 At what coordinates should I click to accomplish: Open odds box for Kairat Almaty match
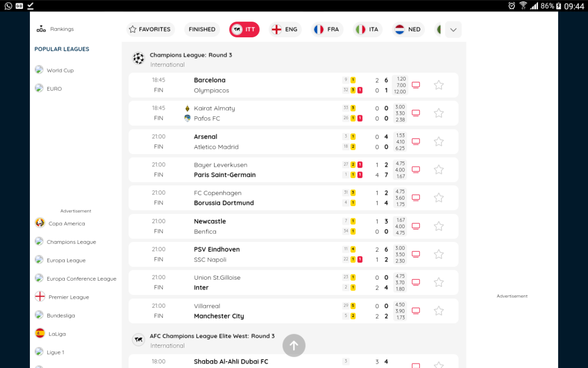(x=400, y=113)
